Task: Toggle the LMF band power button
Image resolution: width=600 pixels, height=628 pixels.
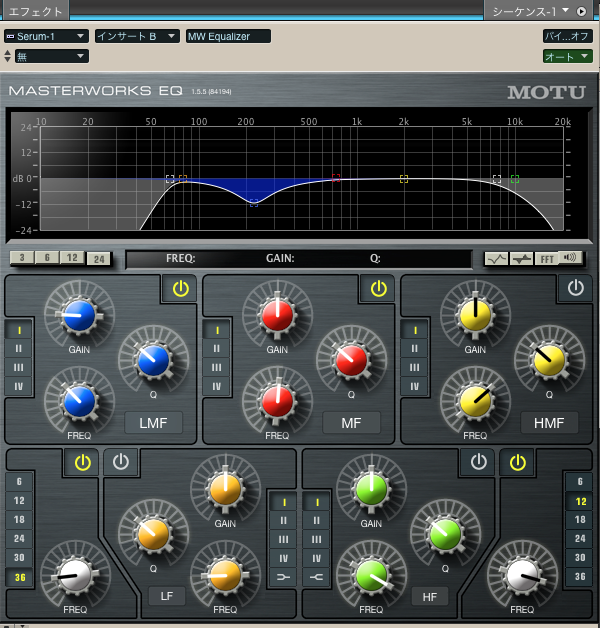Action: [x=181, y=288]
